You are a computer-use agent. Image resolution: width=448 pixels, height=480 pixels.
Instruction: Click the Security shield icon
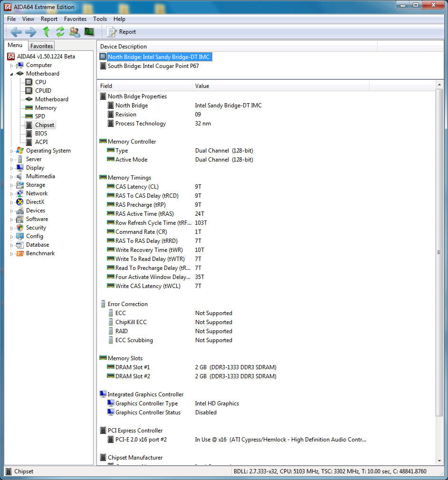pos(20,228)
